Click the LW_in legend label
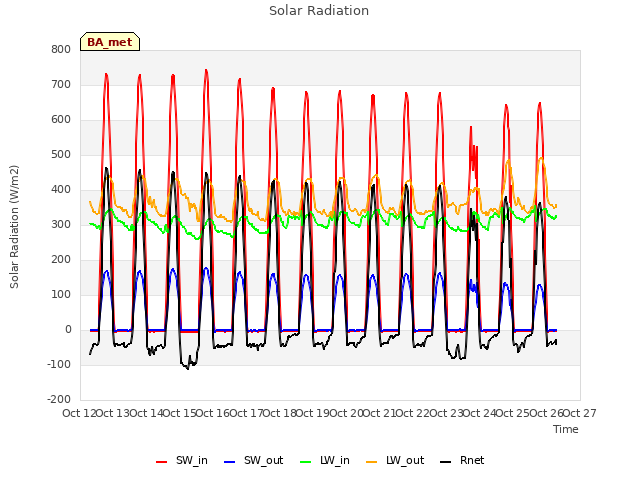 coord(335,460)
